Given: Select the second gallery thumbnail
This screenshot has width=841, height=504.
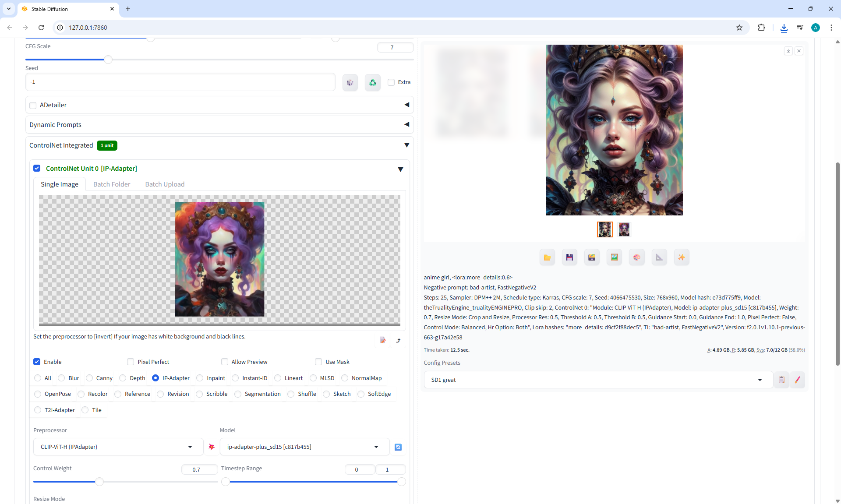Looking at the screenshot, I should coord(624,229).
